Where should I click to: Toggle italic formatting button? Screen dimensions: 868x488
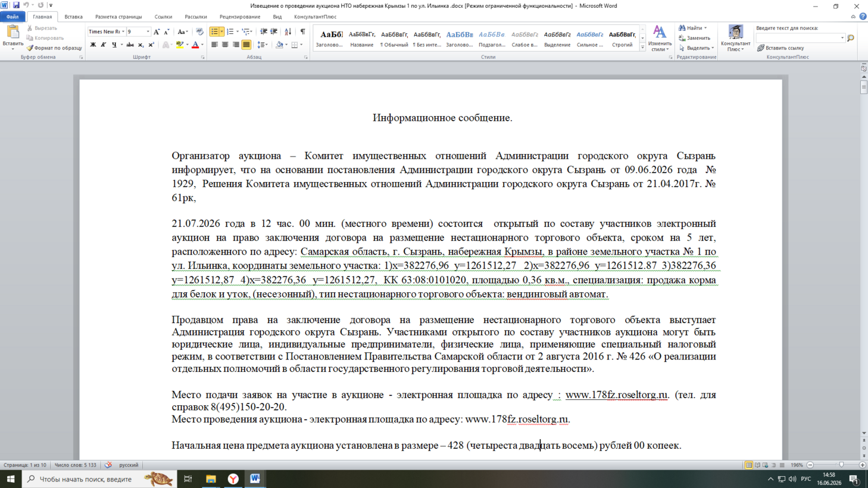coord(104,45)
